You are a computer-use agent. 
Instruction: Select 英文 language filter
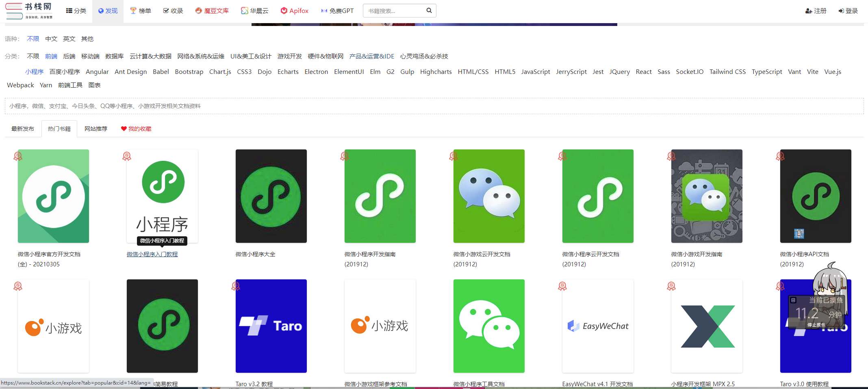[x=69, y=39]
